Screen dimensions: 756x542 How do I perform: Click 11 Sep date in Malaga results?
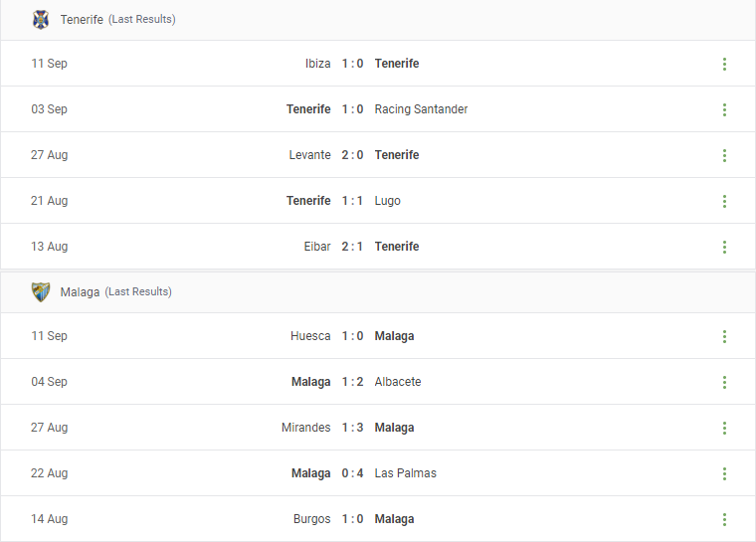click(x=49, y=336)
